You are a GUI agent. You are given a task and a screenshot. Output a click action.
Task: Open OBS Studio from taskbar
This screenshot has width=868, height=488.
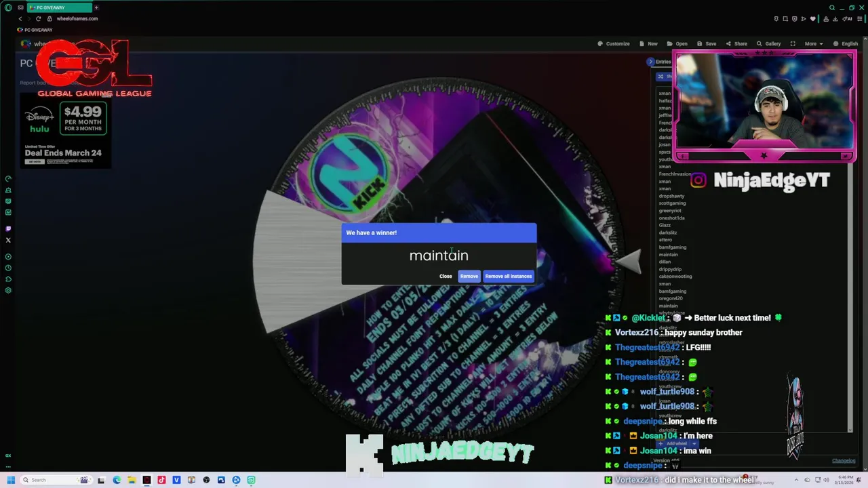tap(206, 480)
